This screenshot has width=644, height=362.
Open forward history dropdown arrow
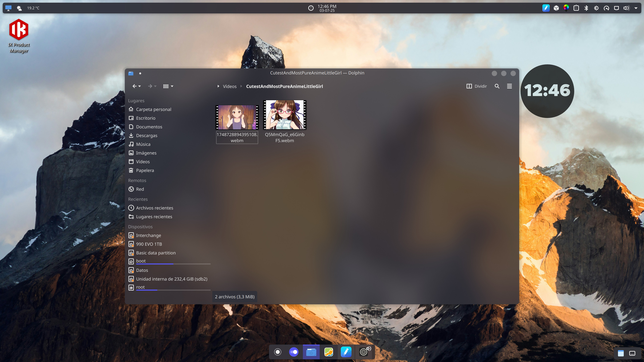click(155, 86)
